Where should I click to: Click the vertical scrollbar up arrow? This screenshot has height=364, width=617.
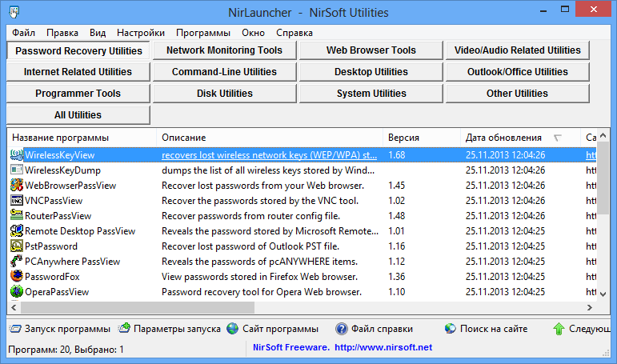pyautogui.click(x=603, y=136)
